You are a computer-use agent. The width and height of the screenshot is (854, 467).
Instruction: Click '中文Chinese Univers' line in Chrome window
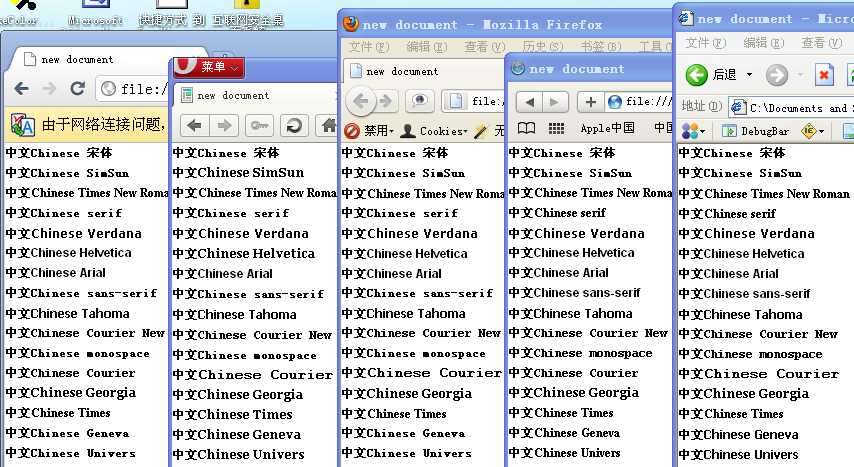(71, 453)
